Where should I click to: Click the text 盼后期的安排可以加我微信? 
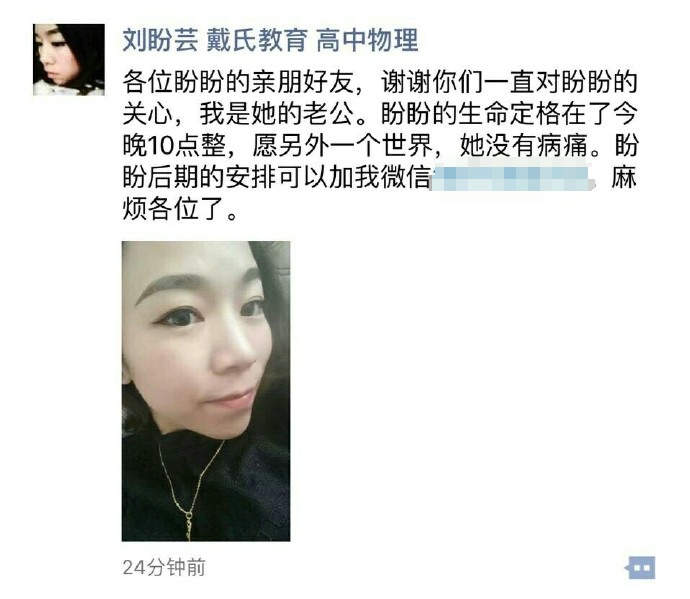coord(276,177)
